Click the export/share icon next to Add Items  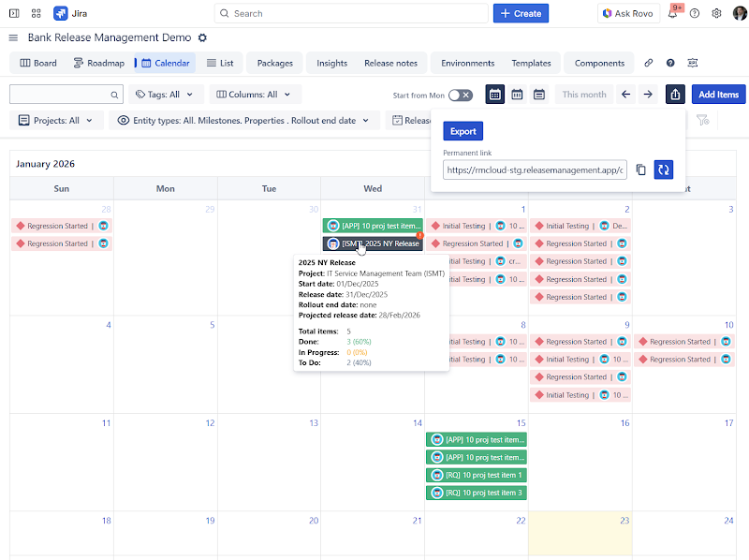pos(675,95)
